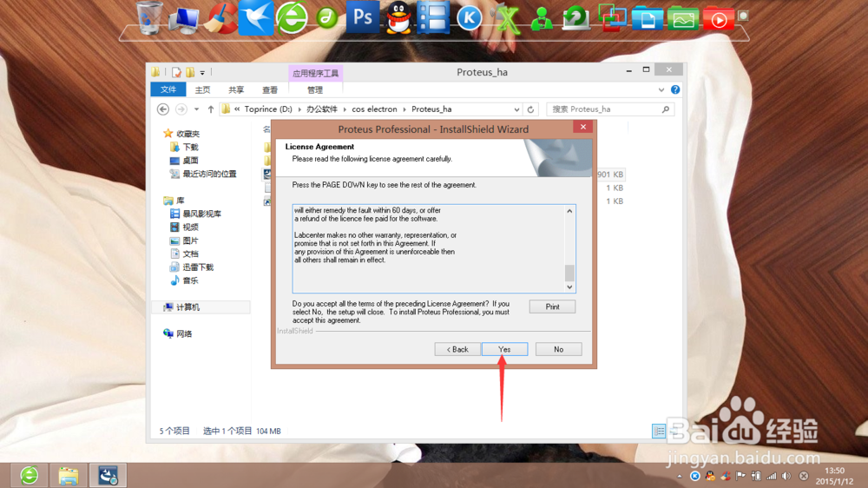This screenshot has height=488, width=868.
Task: Open the blue film strip dock icon
Action: [x=433, y=17]
